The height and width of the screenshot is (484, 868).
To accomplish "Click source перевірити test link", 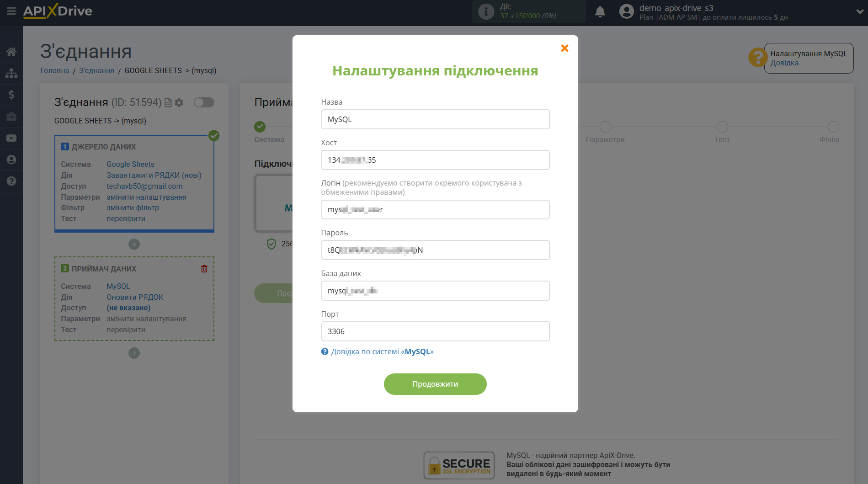I will click(126, 218).
